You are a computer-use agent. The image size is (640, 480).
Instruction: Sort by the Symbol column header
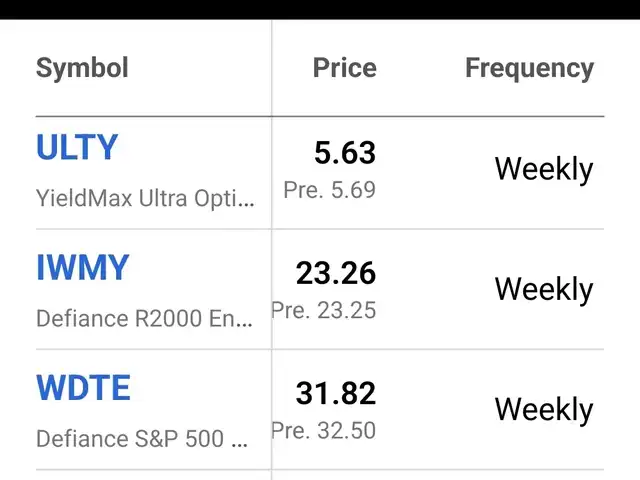82,68
